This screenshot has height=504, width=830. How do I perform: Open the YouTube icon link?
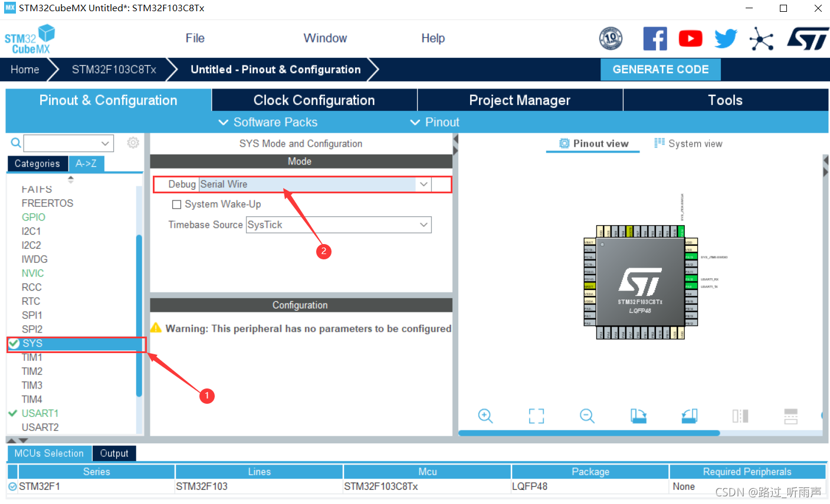pyautogui.click(x=690, y=39)
